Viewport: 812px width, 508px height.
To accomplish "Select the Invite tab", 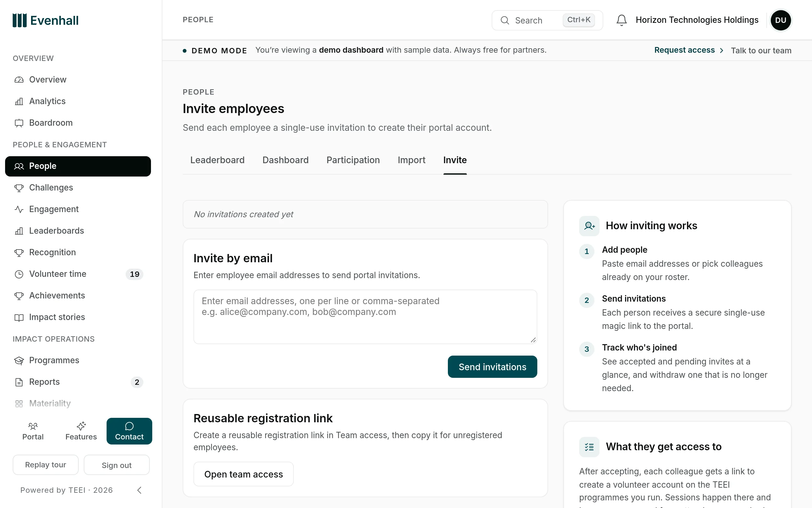I will [x=455, y=160].
